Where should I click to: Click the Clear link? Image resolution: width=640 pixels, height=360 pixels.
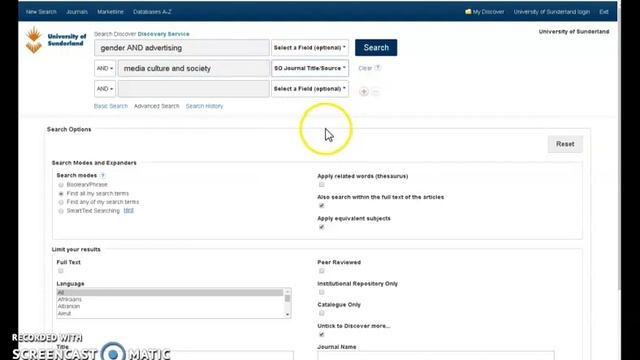point(365,68)
